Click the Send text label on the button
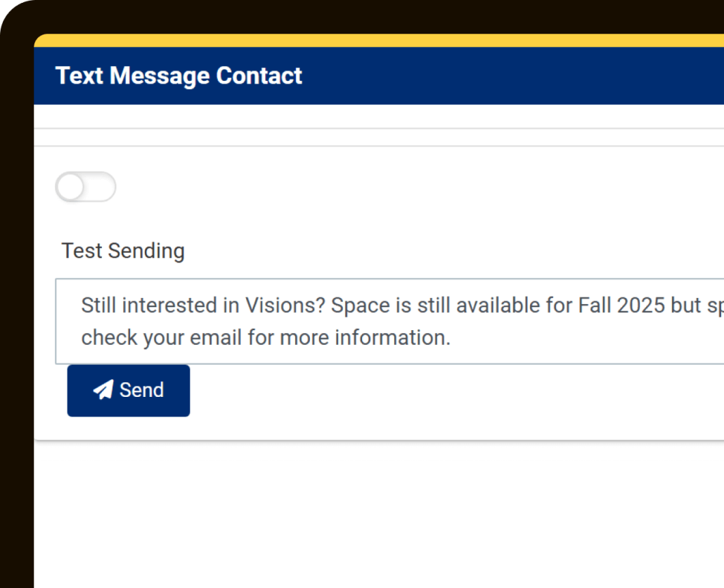Viewport: 724px width, 588px height. tap(141, 391)
